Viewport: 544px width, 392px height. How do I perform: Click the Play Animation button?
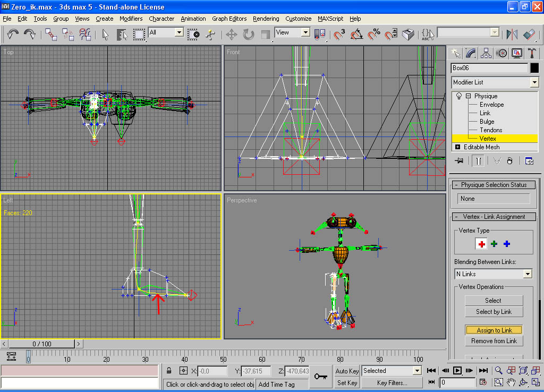[457, 371]
